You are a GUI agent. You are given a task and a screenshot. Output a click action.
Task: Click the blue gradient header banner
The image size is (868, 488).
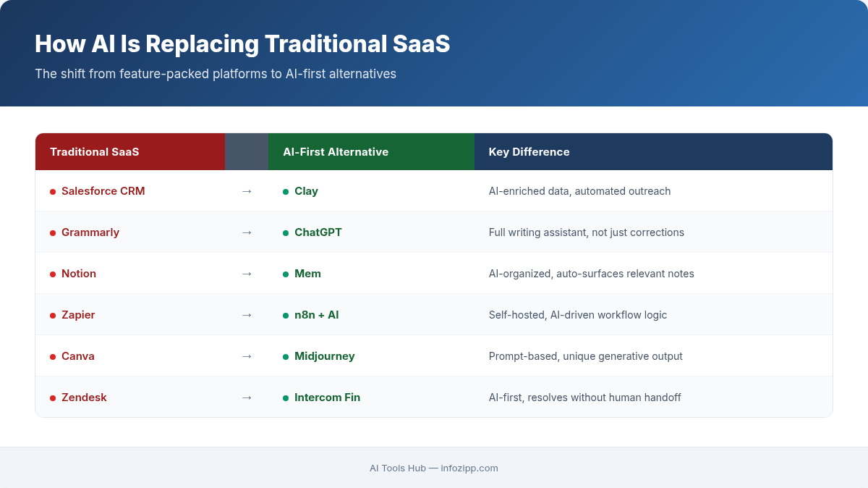(x=434, y=52)
